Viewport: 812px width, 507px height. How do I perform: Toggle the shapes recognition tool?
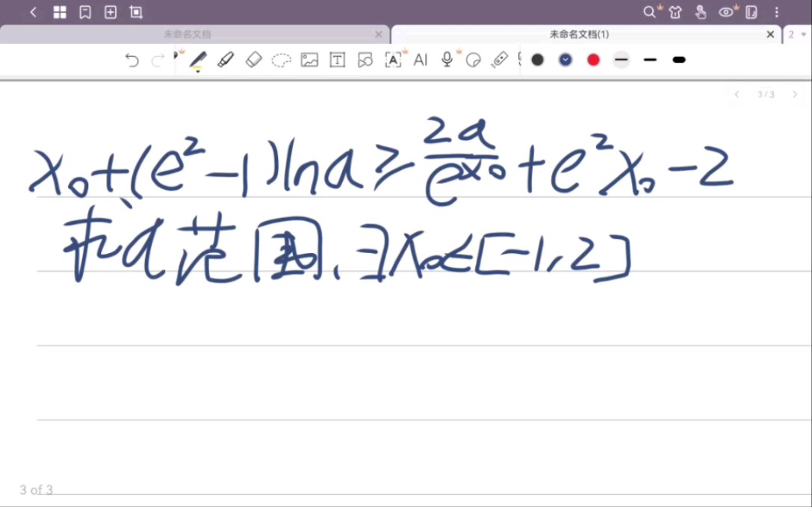365,60
